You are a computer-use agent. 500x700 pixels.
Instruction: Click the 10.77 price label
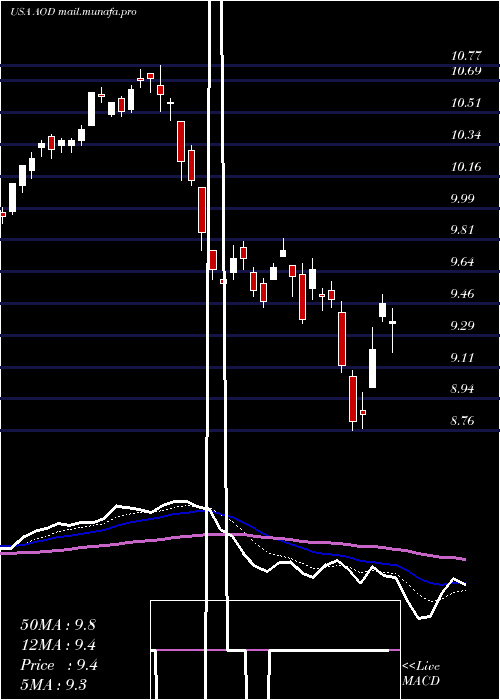pyautogui.click(x=466, y=56)
